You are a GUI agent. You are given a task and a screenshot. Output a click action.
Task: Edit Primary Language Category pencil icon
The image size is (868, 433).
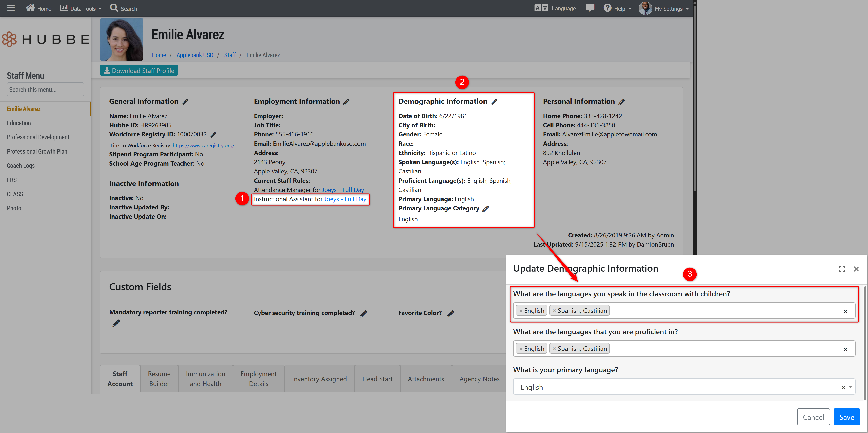click(486, 209)
